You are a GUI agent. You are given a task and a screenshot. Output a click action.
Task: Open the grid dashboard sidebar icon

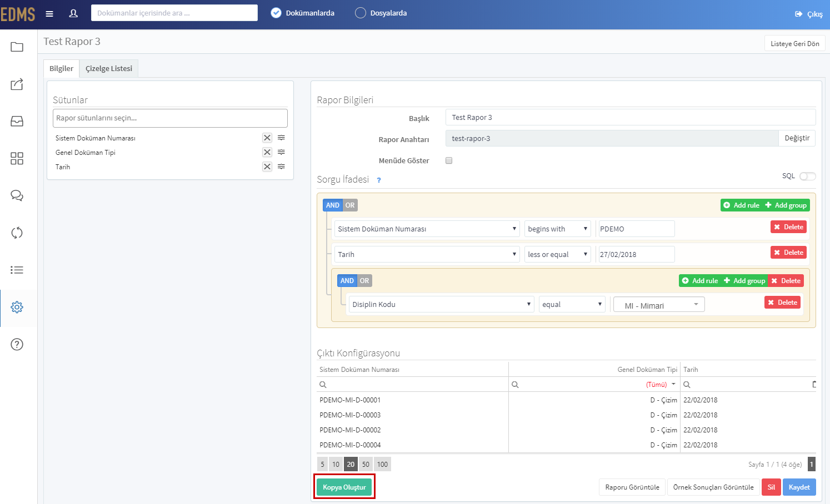click(17, 158)
